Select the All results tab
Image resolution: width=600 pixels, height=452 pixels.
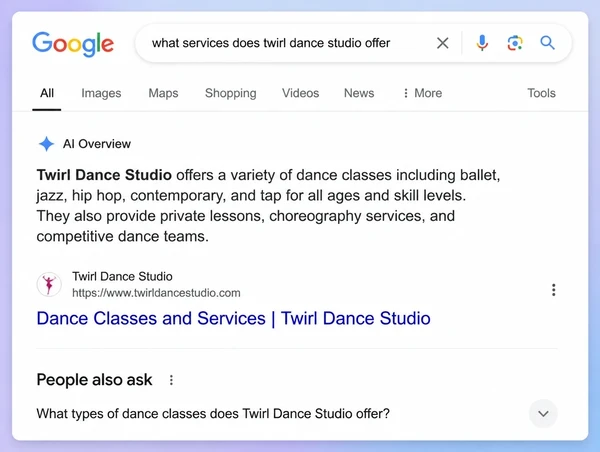47,93
